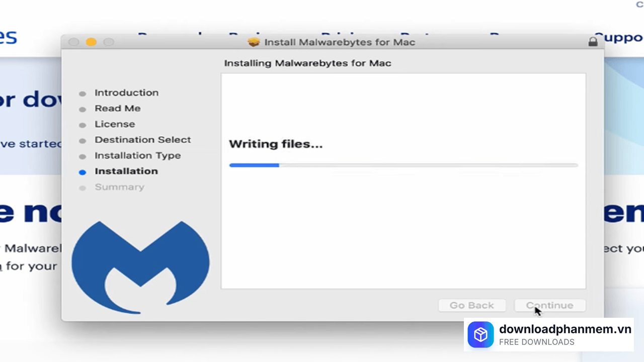The height and width of the screenshot is (362, 644).
Task: Click the package box icon in title bar
Action: point(254,42)
